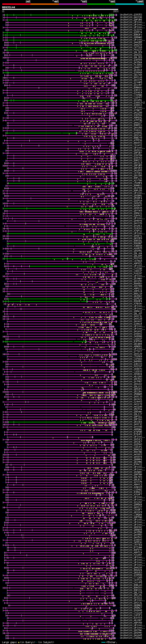Select the UniRef100_A9VE05 label

click(x=131, y=208)
